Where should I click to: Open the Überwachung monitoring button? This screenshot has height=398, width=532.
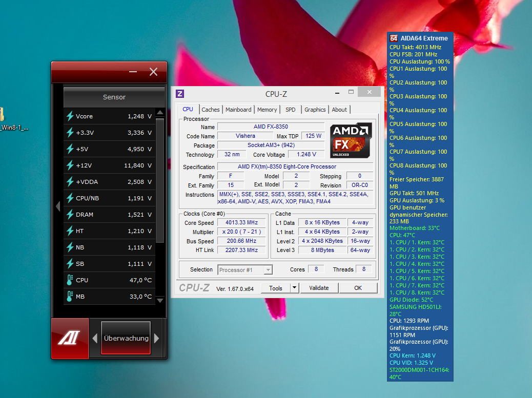click(126, 338)
